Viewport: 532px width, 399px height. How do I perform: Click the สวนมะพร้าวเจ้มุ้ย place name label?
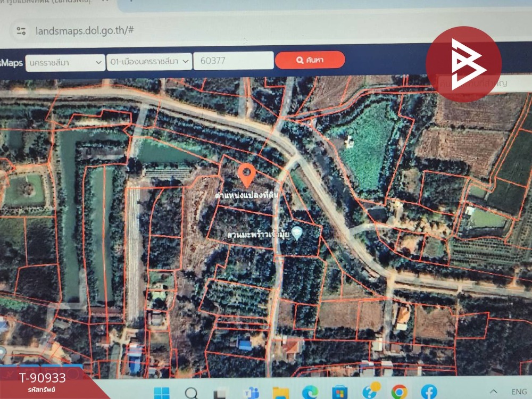coord(258,235)
